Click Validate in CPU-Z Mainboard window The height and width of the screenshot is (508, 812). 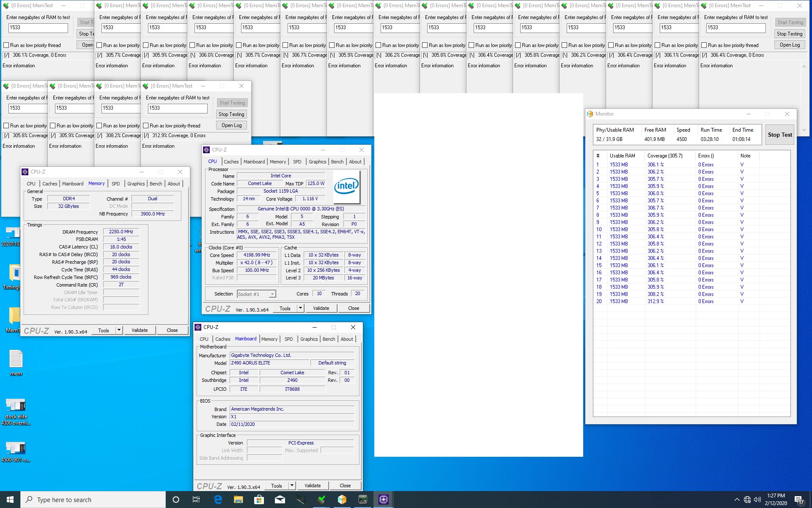coord(313,486)
